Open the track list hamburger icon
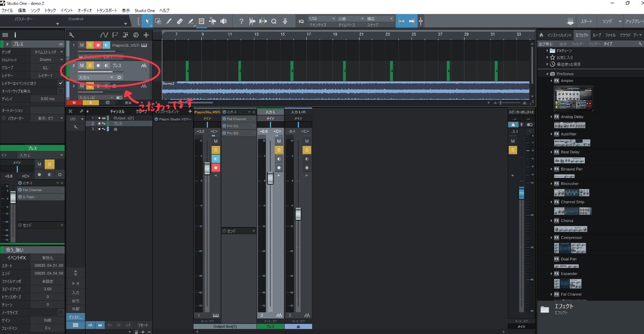 5,35
